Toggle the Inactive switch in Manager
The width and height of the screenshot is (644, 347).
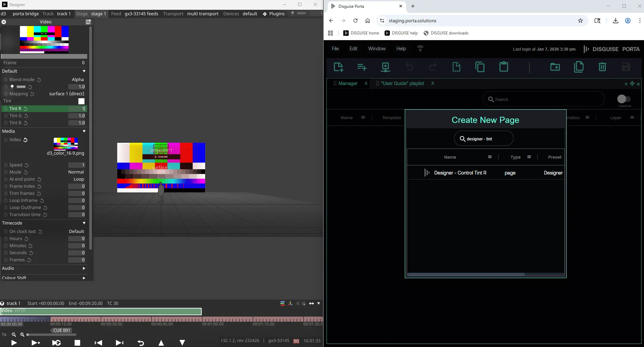[624, 99]
